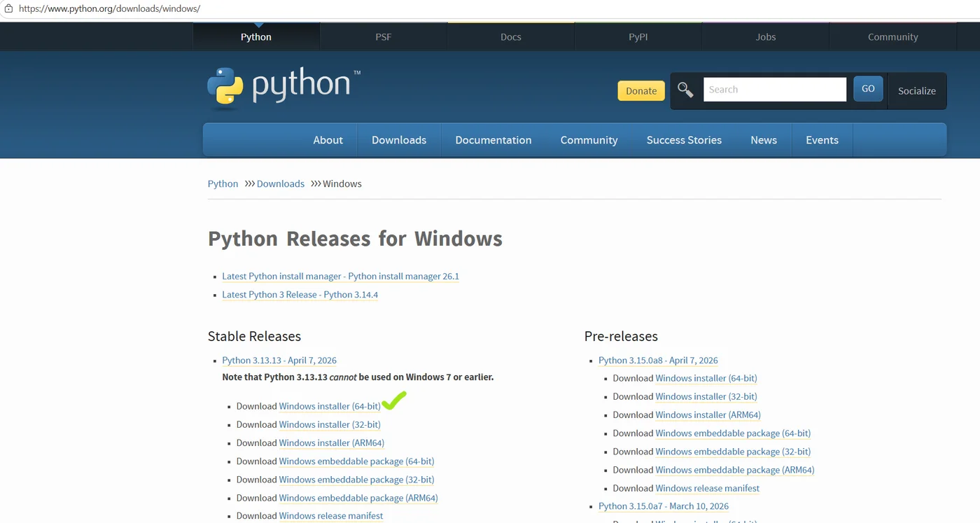Open the Python top tab
The height and width of the screenshot is (523, 980).
[x=256, y=37]
